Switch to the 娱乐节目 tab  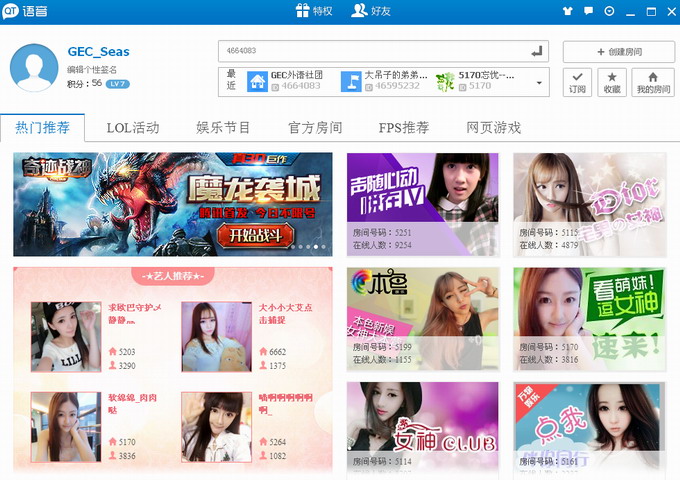pos(223,127)
